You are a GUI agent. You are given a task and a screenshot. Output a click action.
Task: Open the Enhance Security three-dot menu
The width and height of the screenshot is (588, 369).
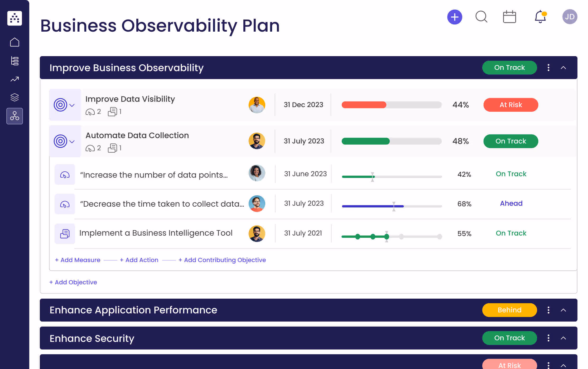point(548,338)
